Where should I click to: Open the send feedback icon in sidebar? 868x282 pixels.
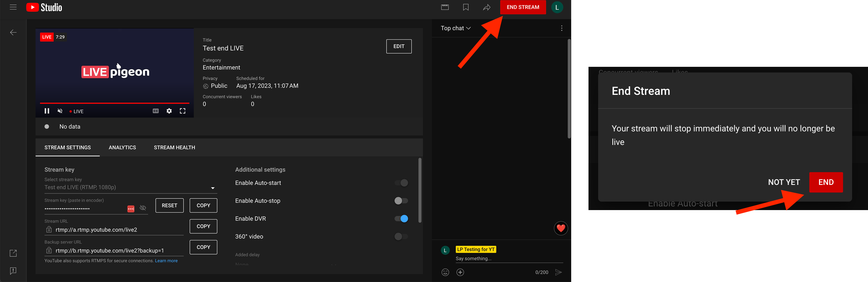point(13,271)
